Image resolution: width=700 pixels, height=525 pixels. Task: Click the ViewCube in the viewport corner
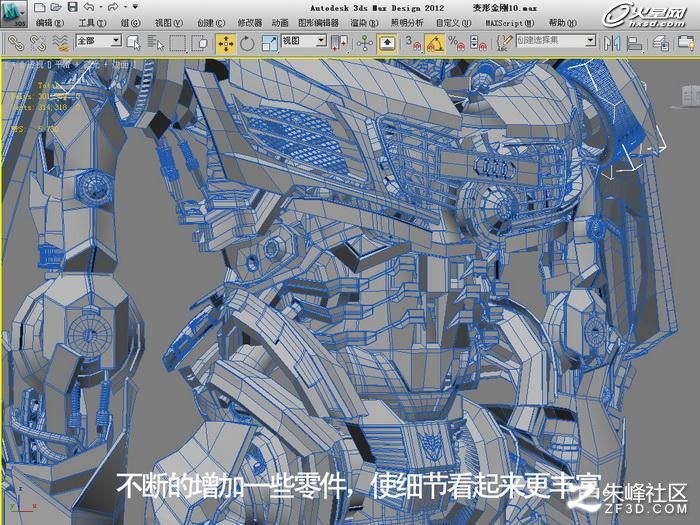(690, 96)
